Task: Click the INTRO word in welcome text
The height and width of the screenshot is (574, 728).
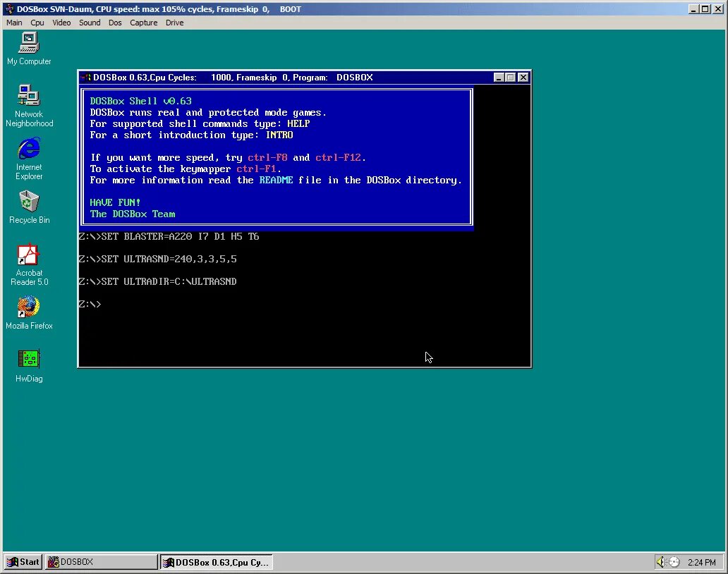Action: click(x=279, y=135)
